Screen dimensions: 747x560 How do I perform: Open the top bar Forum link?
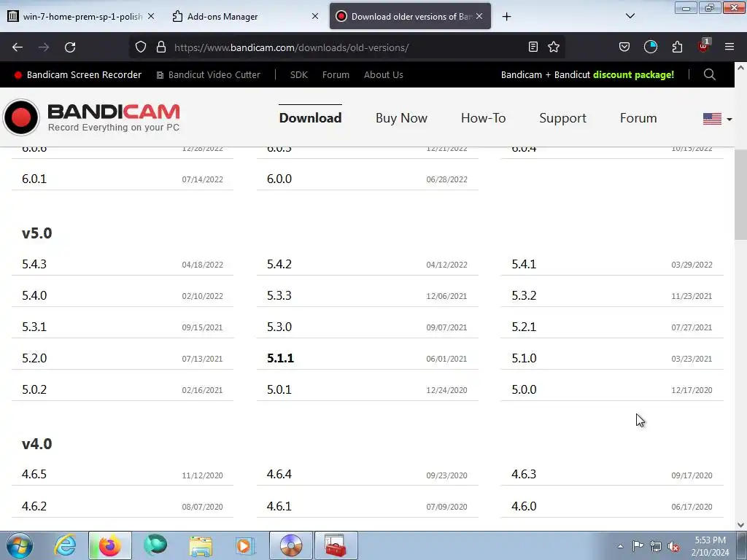pyautogui.click(x=336, y=75)
